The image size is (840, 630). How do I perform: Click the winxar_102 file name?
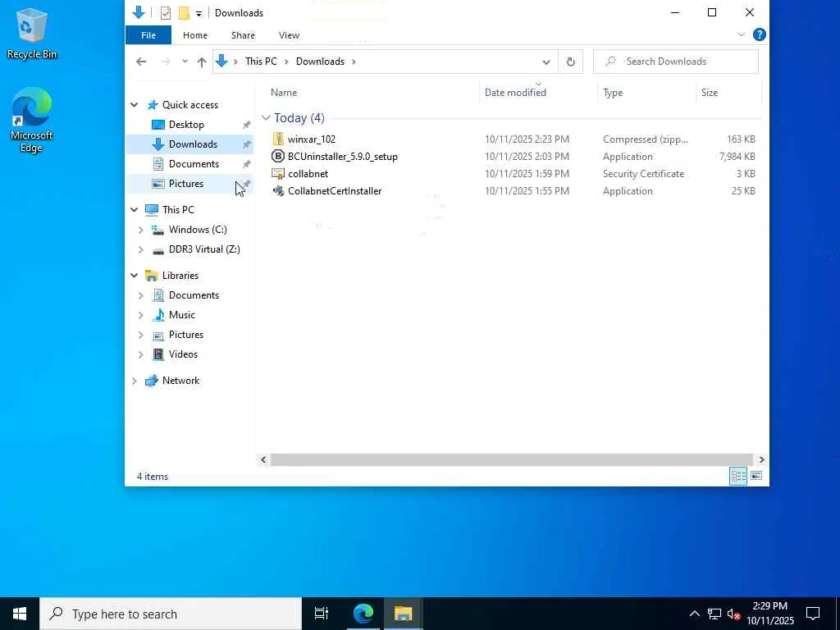pos(311,139)
